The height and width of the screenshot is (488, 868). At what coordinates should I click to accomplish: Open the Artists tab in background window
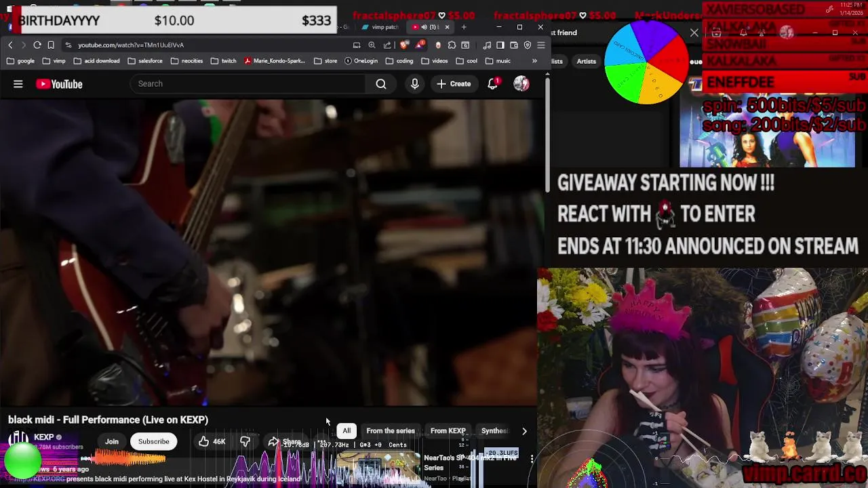(587, 62)
